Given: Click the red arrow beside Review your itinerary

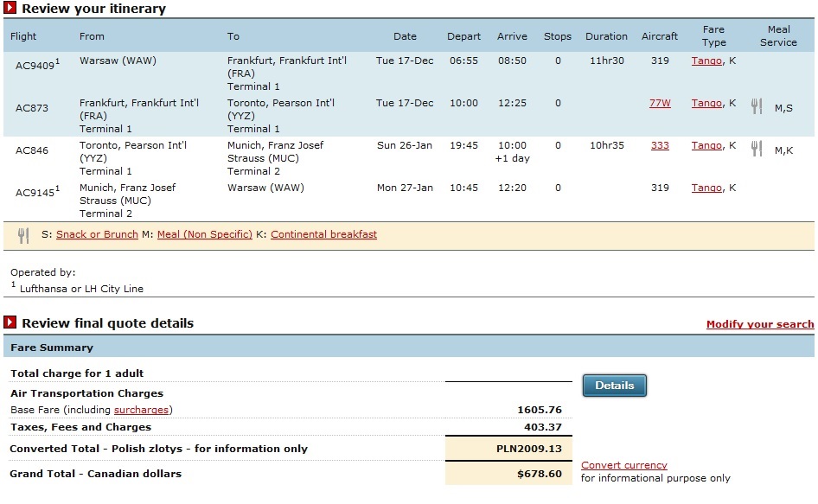Looking at the screenshot, I should [x=10, y=8].
